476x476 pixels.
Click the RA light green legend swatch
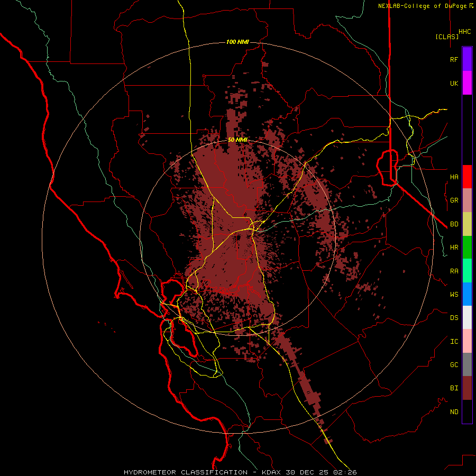click(467, 271)
